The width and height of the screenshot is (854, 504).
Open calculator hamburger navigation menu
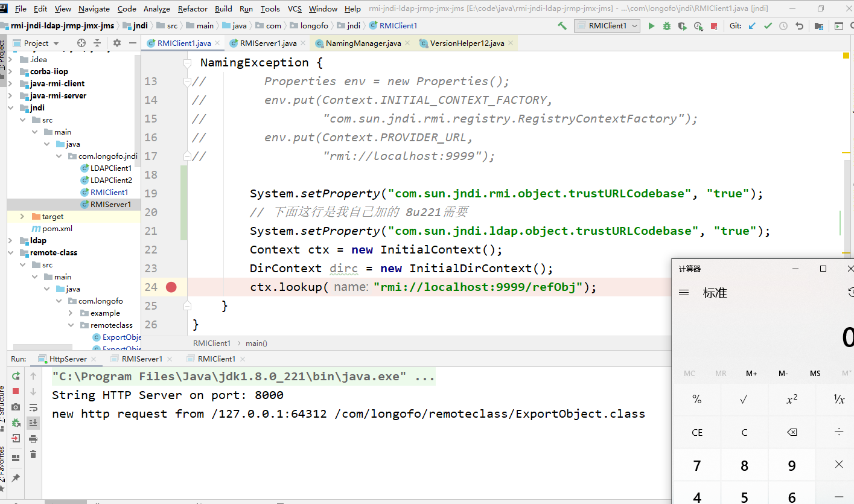pos(684,293)
